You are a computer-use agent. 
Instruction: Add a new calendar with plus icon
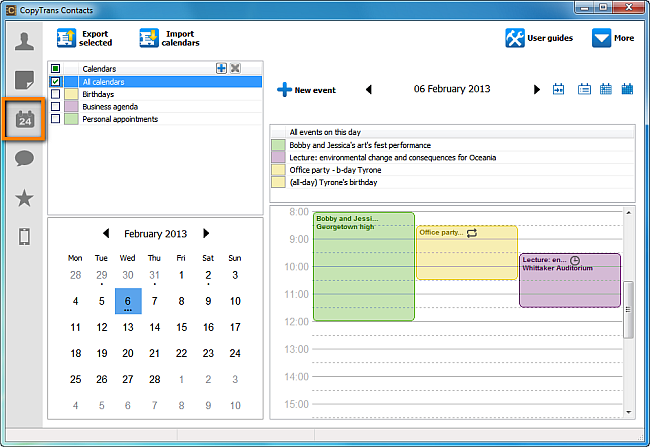(221, 68)
